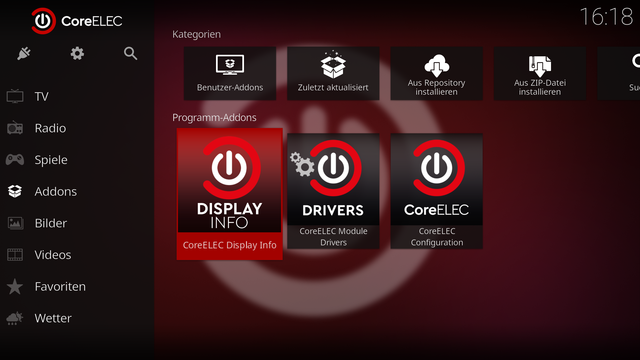The image size is (640, 360).
Task: Launch CoreELEC Display Info add-on
Action: point(229,194)
